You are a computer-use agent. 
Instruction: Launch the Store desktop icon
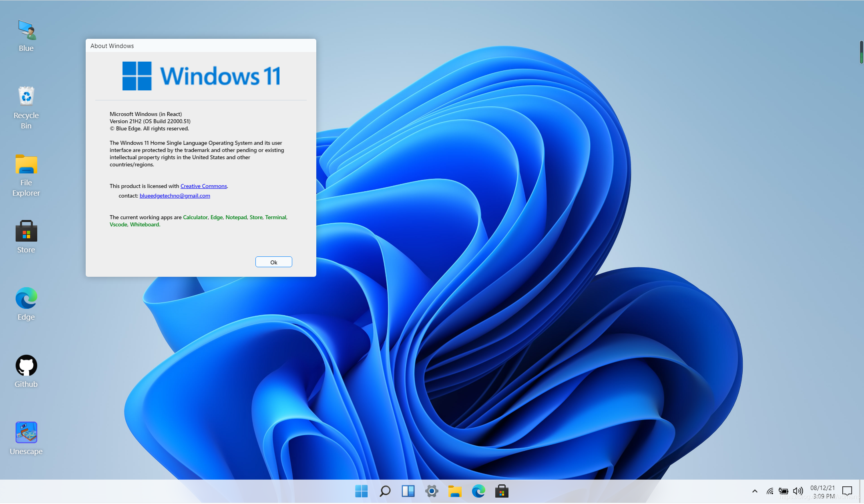tap(26, 237)
